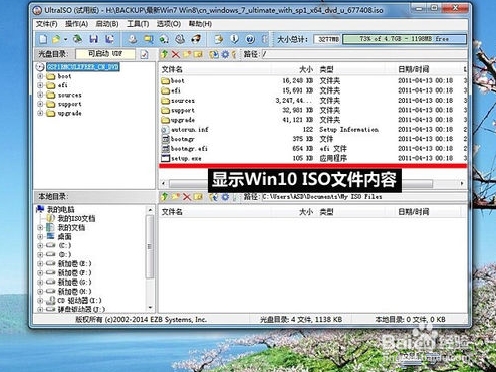The width and height of the screenshot is (496, 372).
Task: Click the red X icon in local pane toolbar
Action: (187, 197)
